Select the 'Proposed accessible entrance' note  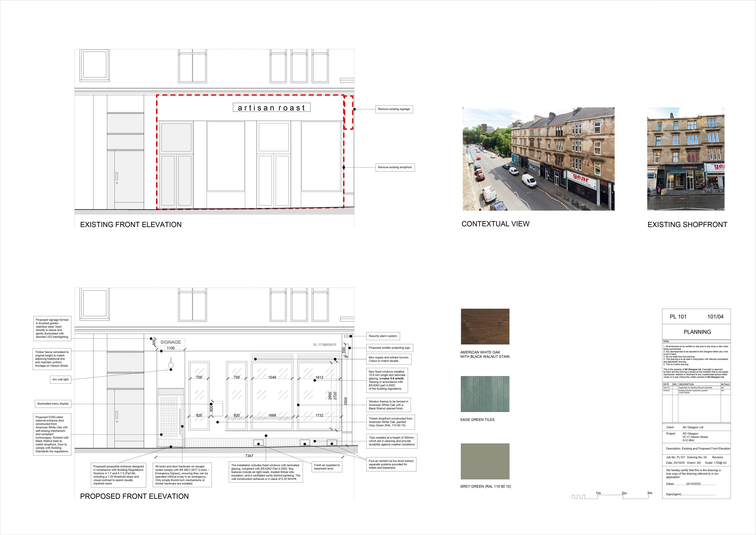click(118, 475)
